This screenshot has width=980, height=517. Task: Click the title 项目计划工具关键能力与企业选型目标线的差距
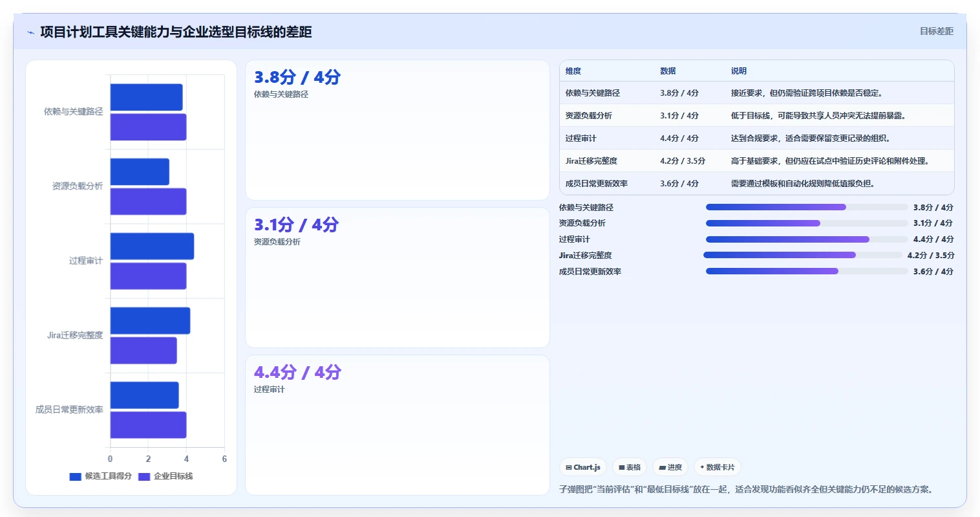(x=176, y=32)
